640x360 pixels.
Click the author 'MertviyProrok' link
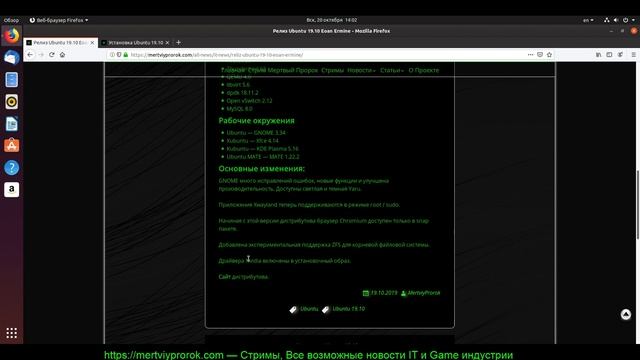tap(424, 293)
